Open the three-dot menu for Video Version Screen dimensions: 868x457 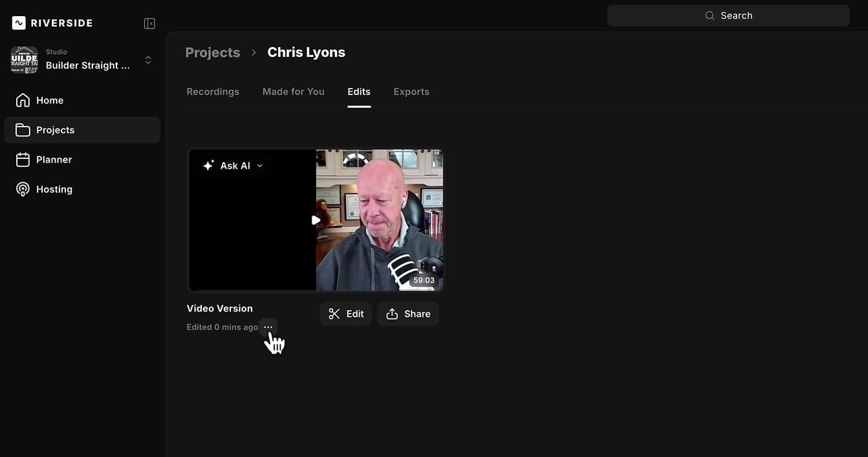[x=268, y=326]
